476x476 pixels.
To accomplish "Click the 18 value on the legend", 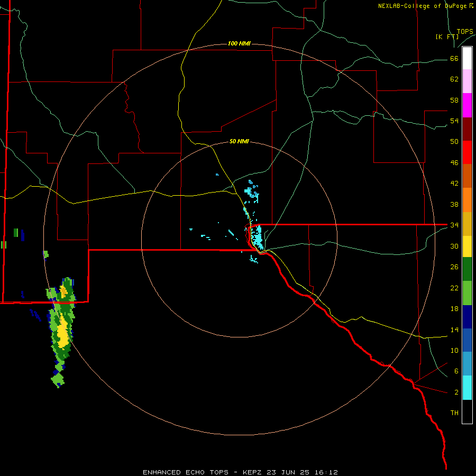I will (x=454, y=309).
